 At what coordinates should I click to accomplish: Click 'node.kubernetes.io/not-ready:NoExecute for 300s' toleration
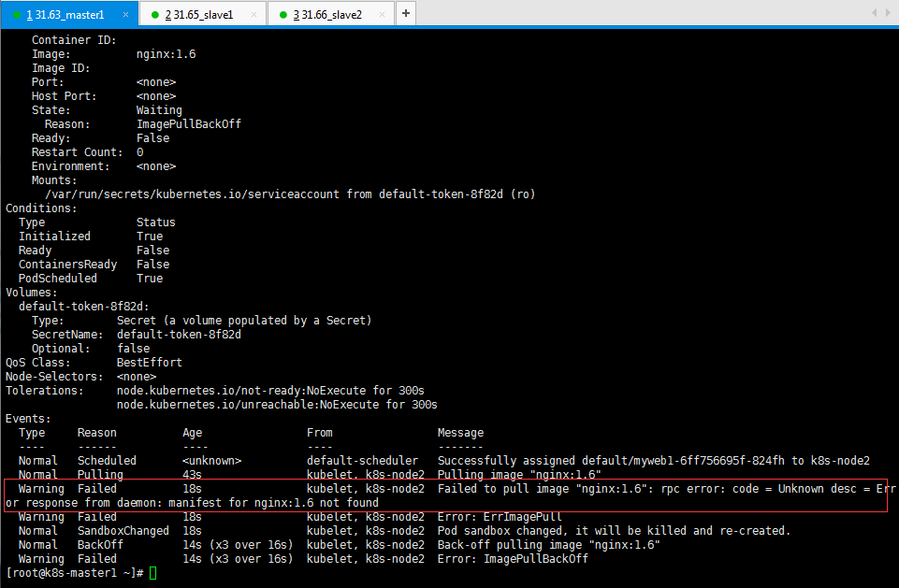coord(270,390)
